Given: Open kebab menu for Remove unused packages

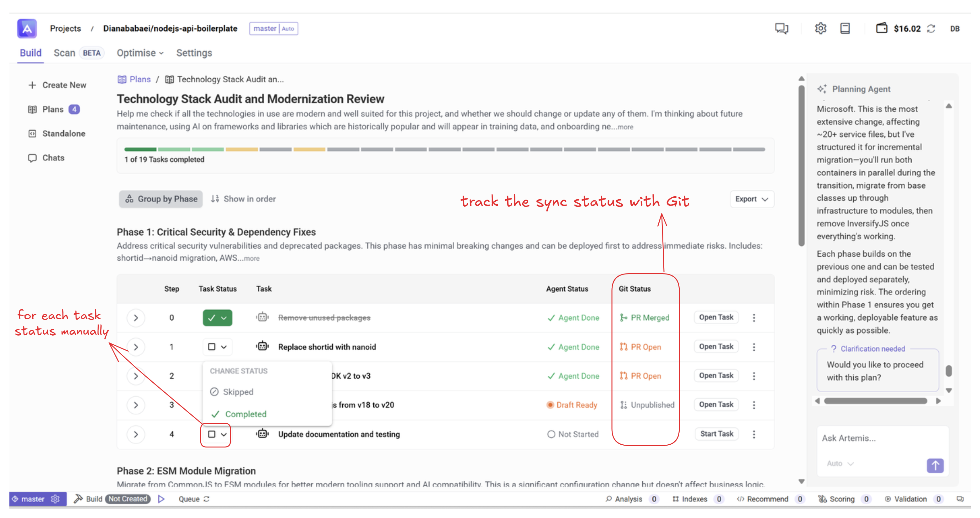Looking at the screenshot, I should pos(754,317).
